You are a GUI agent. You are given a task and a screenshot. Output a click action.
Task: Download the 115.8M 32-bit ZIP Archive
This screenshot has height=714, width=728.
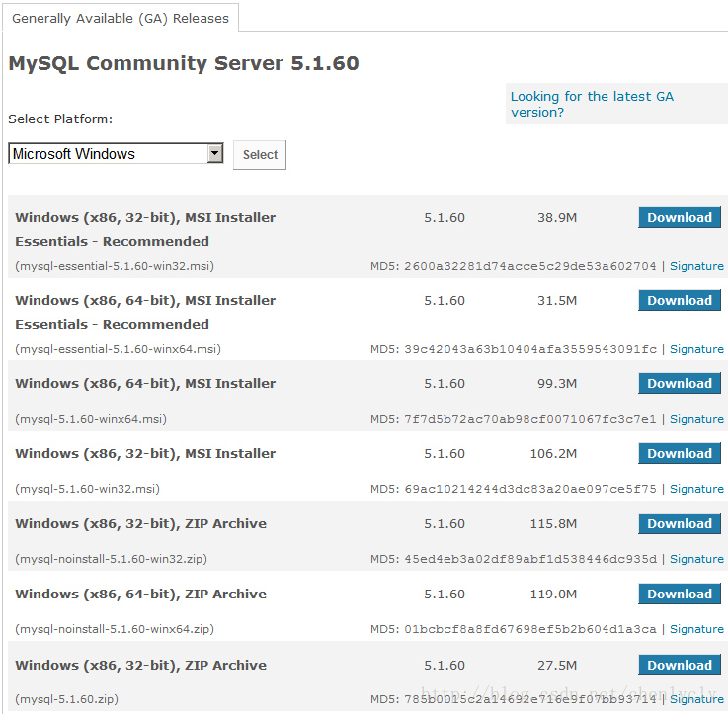point(680,523)
